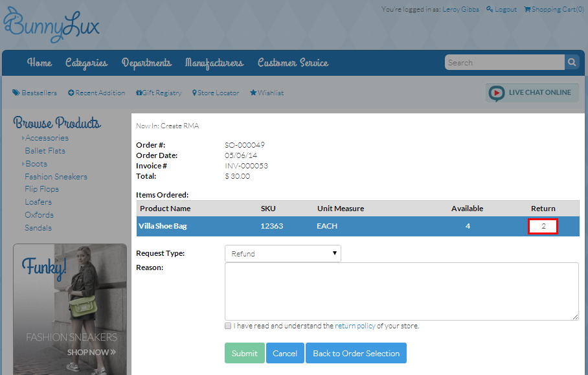Check the return policy agreement checkbox
This screenshot has width=588, height=375.
pyautogui.click(x=228, y=326)
